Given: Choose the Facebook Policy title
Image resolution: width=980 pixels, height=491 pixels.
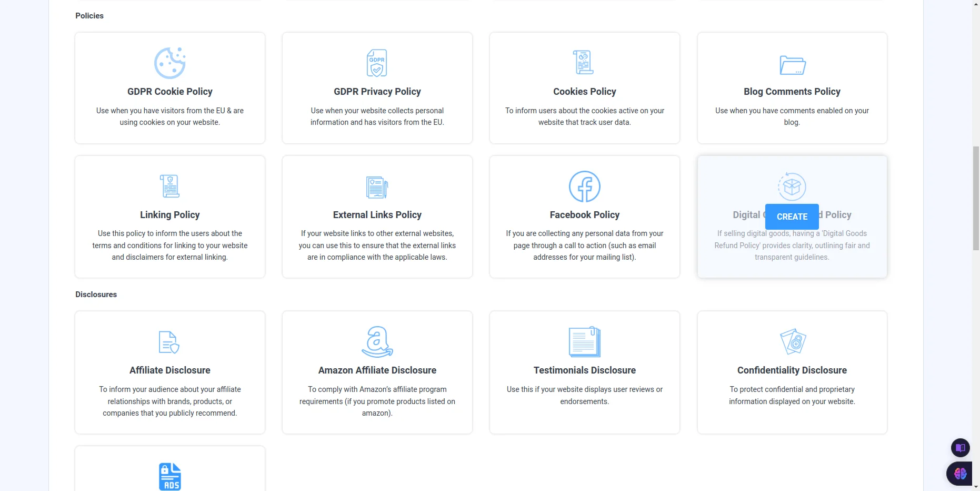Looking at the screenshot, I should pyautogui.click(x=585, y=215).
